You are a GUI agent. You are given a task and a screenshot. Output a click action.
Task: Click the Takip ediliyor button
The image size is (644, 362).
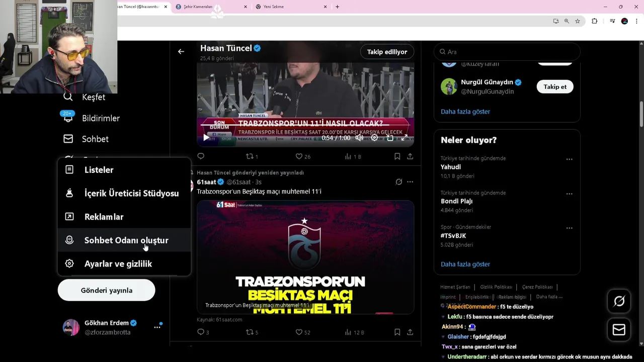tap(387, 52)
